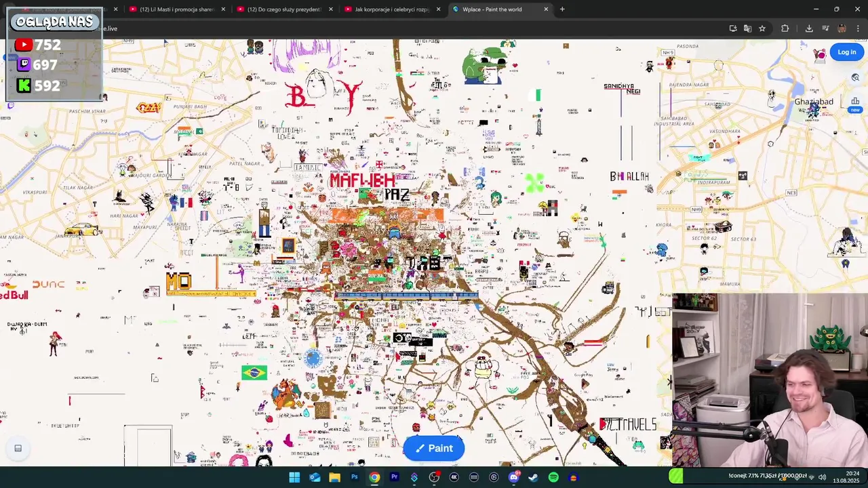Close the Do czego służy prezydent tab
This screenshot has height=488, width=868.
point(331,9)
